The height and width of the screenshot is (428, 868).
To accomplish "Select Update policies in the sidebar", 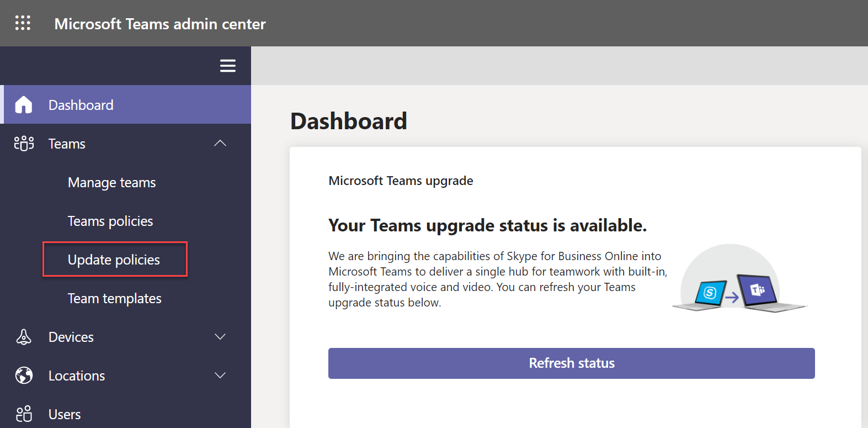I will [x=114, y=260].
